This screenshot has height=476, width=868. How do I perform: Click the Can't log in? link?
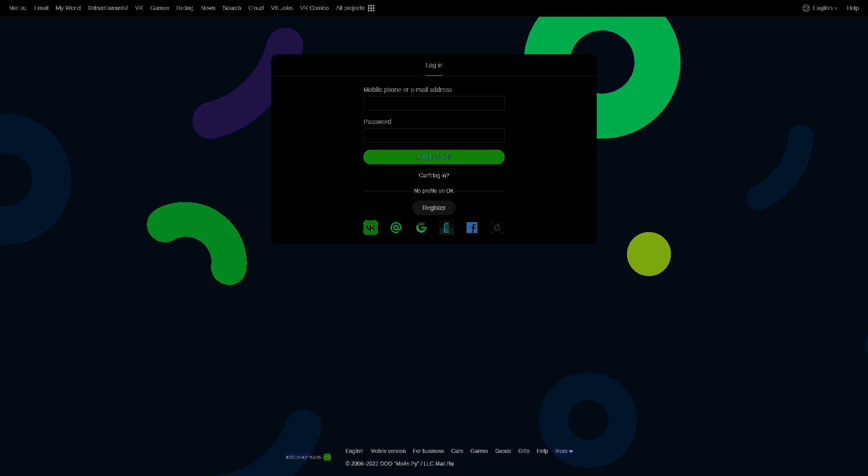pyautogui.click(x=434, y=176)
